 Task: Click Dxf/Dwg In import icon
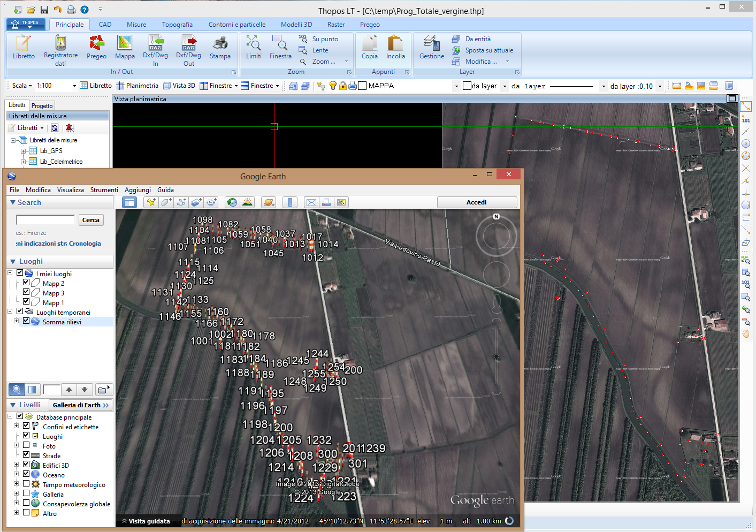155,50
